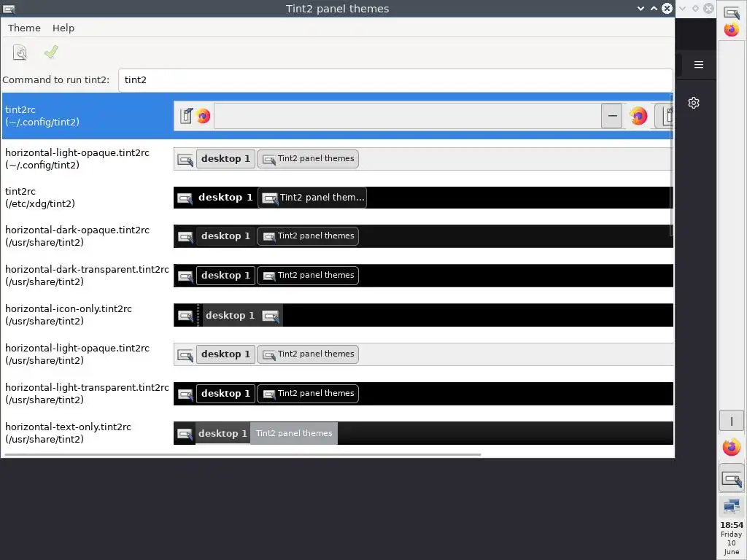
Task: Click the Firefox task button in side panel
Action: point(732,447)
